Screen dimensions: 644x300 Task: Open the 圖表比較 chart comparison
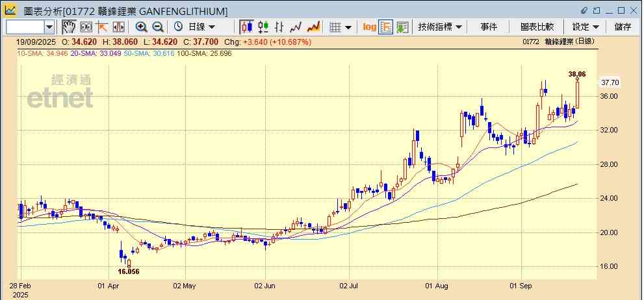point(537,27)
